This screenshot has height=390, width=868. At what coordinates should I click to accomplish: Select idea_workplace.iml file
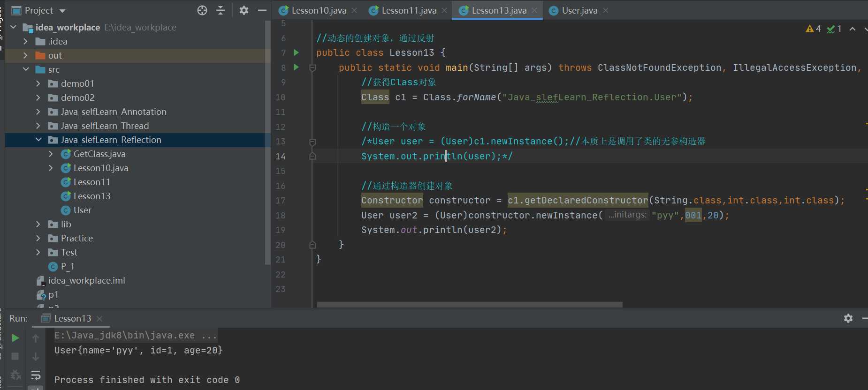tap(86, 280)
